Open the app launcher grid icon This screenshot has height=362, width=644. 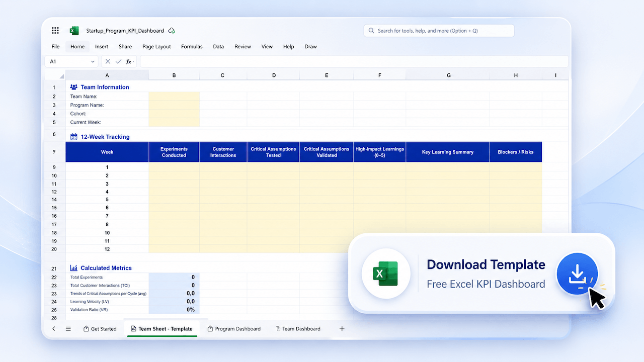coord(55,31)
